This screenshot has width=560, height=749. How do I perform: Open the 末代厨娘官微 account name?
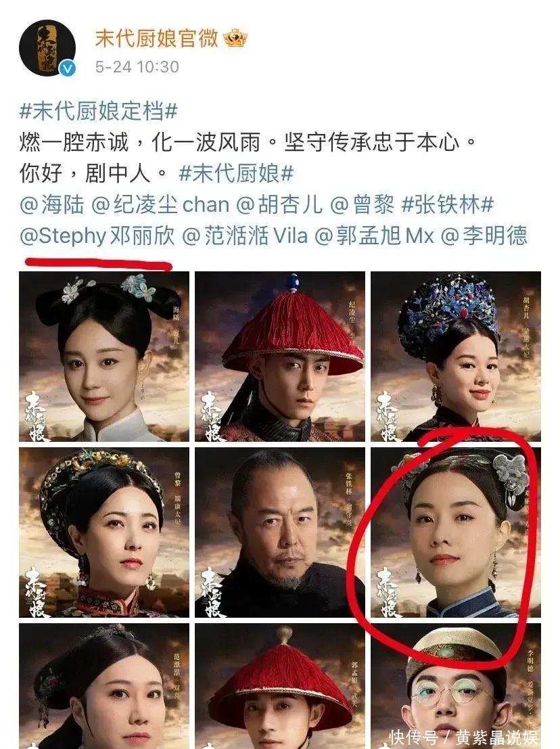click(x=157, y=38)
